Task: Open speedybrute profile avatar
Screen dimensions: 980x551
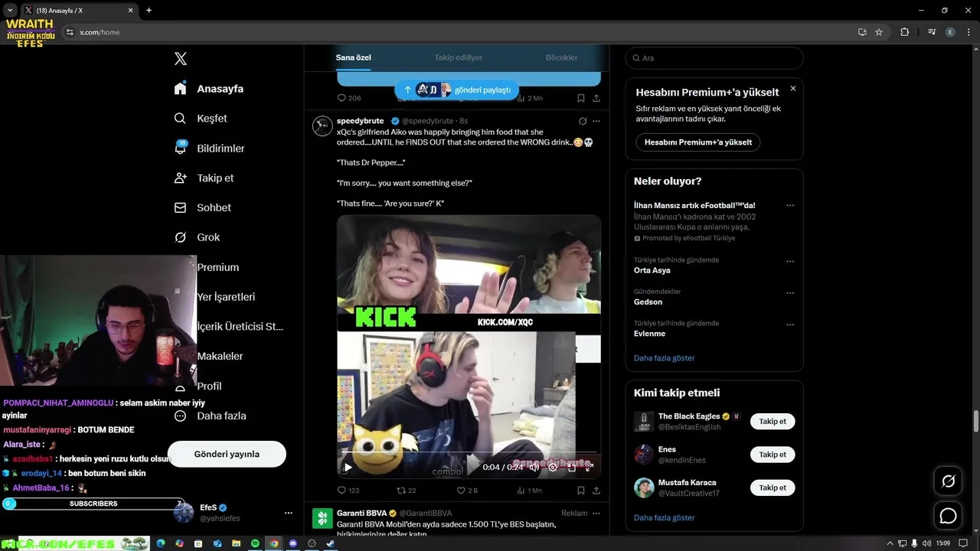Action: pyautogui.click(x=322, y=126)
